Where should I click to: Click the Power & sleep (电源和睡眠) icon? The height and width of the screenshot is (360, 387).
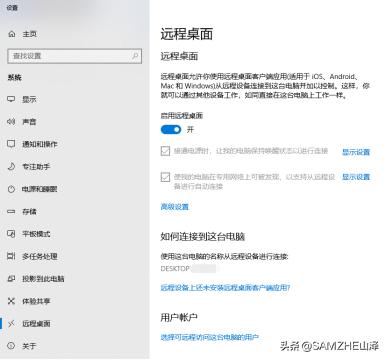tap(11, 189)
